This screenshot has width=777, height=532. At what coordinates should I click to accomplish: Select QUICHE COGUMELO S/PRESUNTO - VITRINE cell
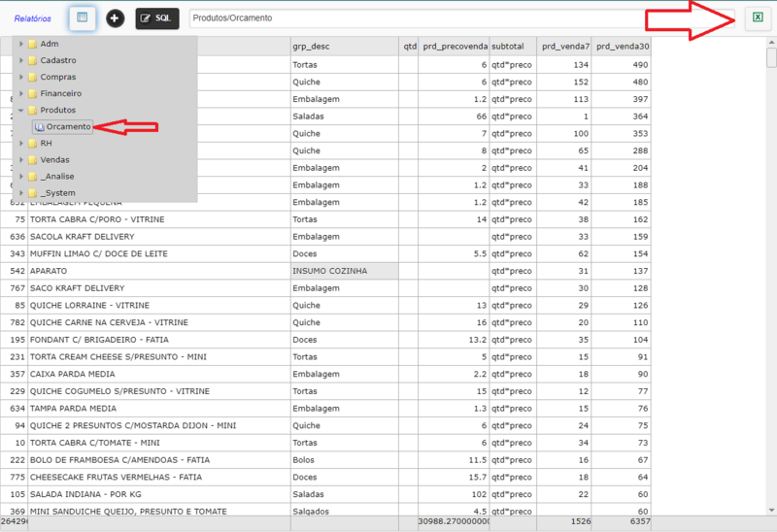point(159,391)
